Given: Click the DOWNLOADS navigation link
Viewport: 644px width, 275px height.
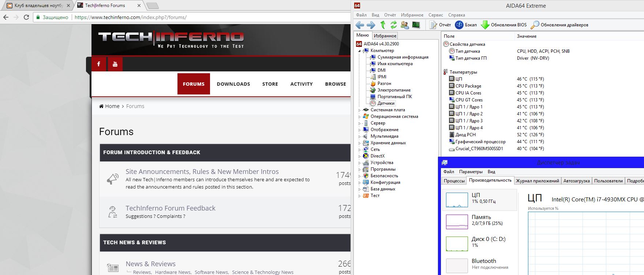Looking at the screenshot, I should click(x=233, y=84).
